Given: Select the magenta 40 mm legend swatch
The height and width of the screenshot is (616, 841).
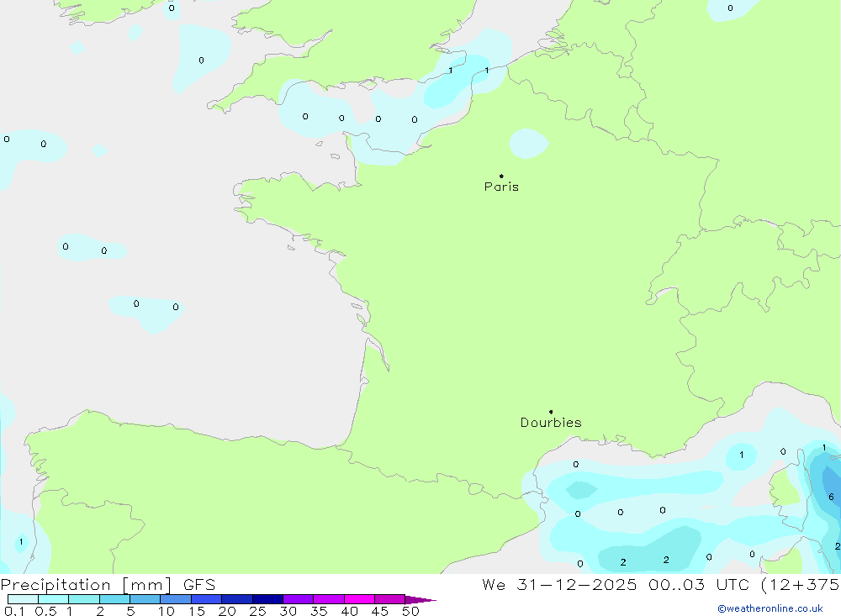Looking at the screenshot, I should click(359, 599).
